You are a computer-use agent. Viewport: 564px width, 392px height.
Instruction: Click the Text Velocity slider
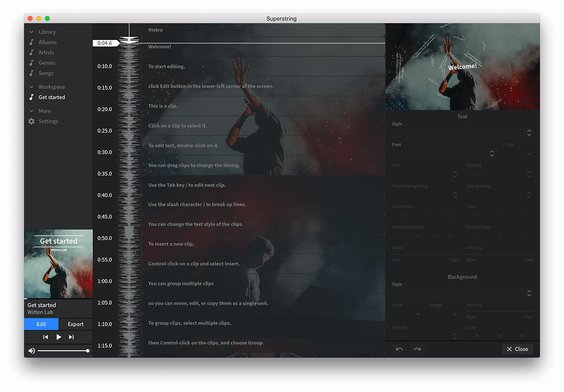500,254
